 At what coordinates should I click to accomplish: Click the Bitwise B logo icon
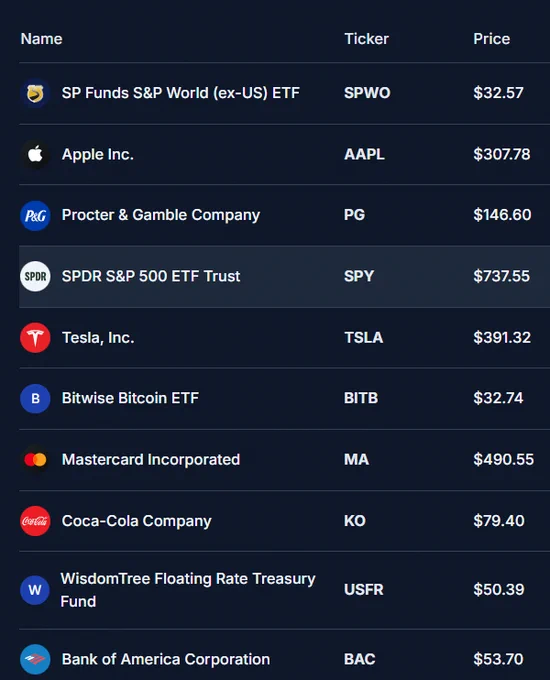[x=35, y=399]
